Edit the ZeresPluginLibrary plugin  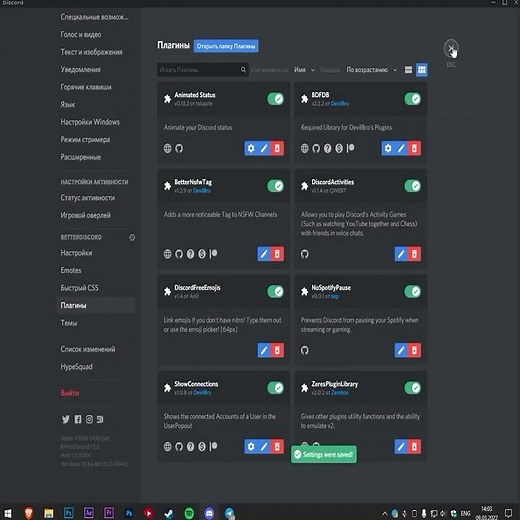[x=401, y=447]
